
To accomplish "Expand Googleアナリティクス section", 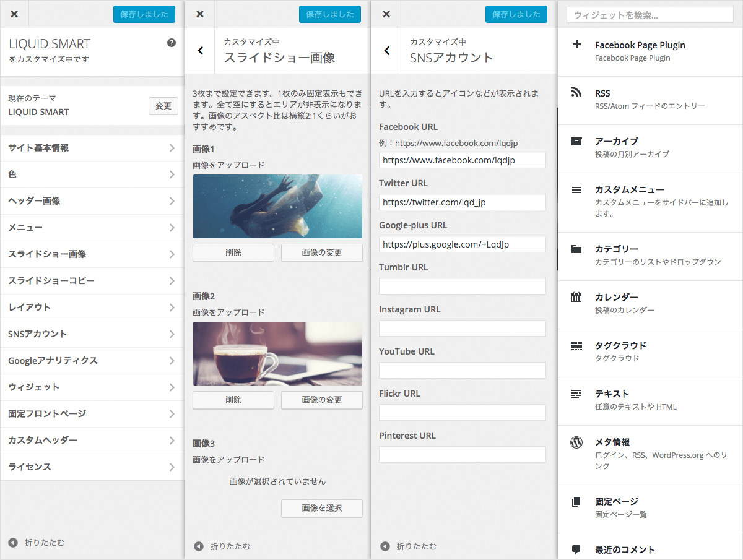I will pos(92,361).
